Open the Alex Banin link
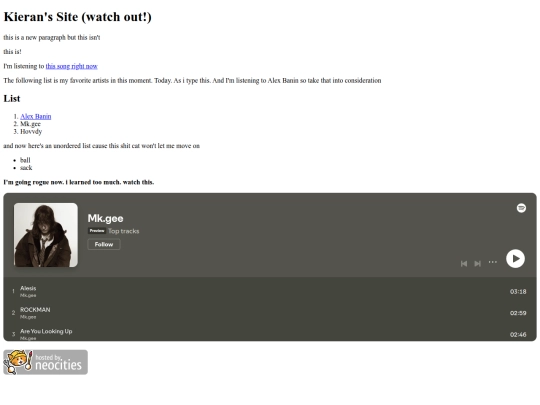The width and height of the screenshot is (540, 405). click(36, 116)
